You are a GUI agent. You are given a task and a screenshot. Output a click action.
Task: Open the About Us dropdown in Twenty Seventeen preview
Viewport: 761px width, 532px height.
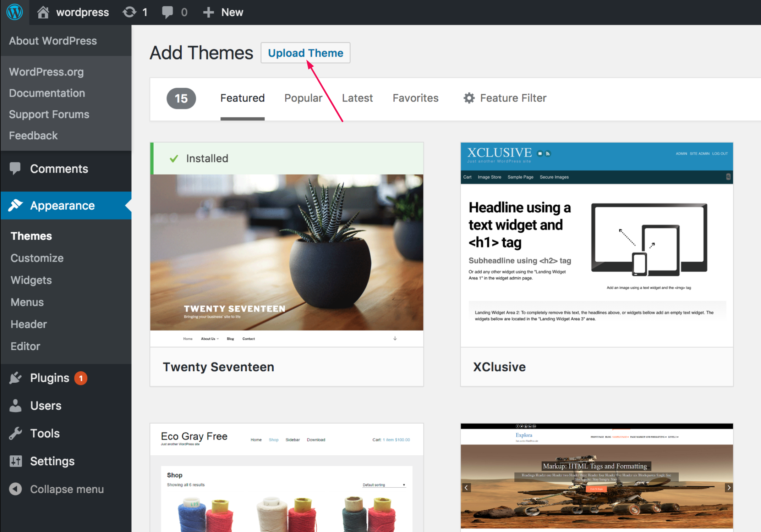click(210, 339)
